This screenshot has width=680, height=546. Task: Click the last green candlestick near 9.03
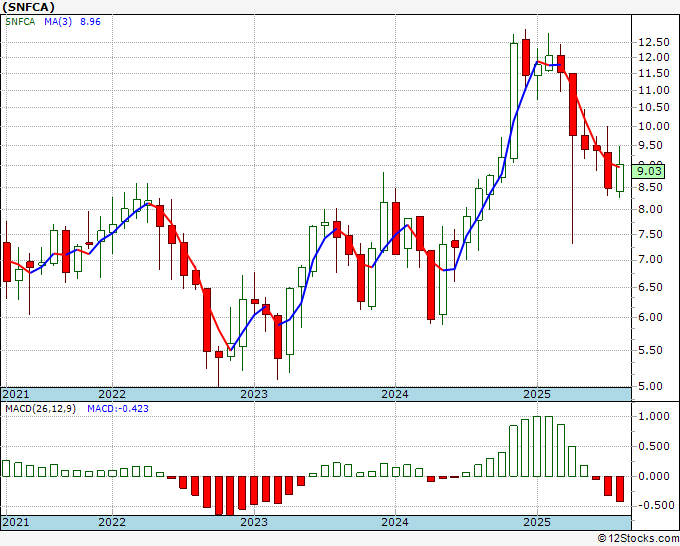620,178
